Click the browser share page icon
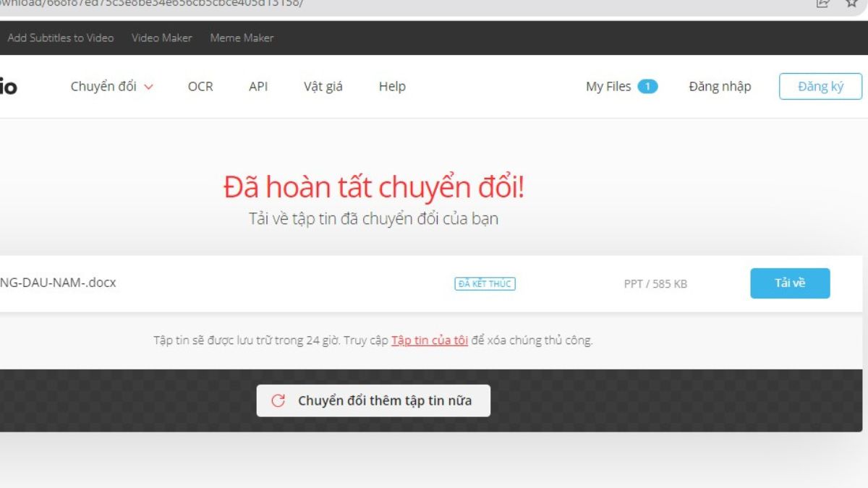868x488 pixels. coord(822,3)
